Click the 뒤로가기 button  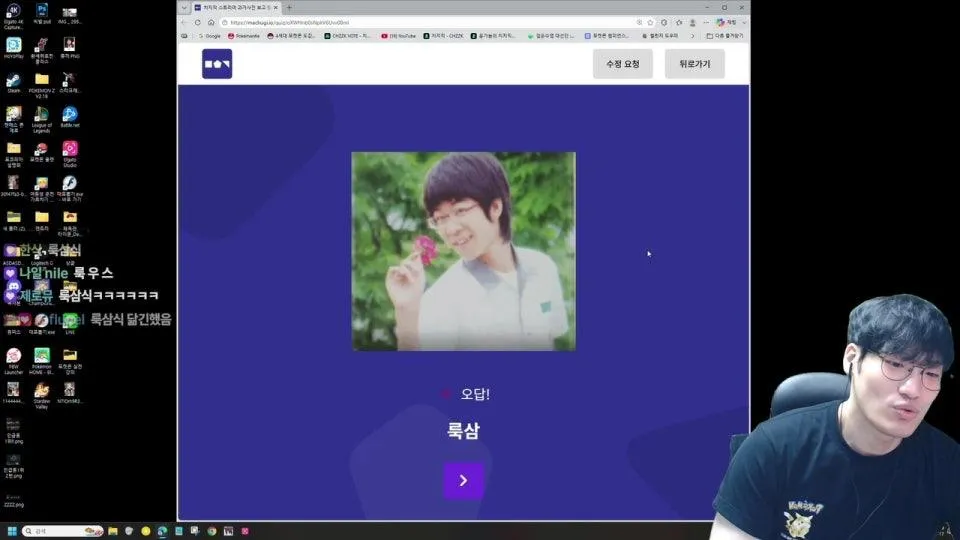click(695, 64)
